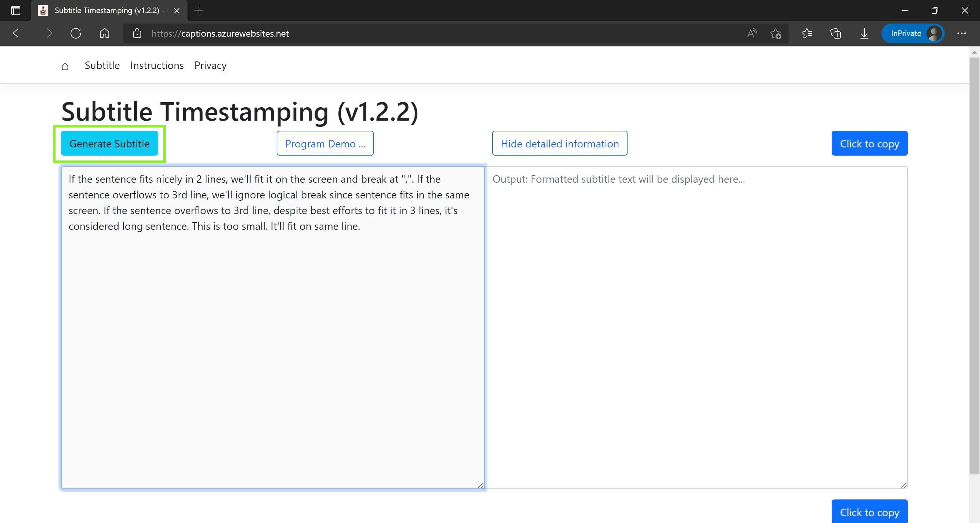This screenshot has height=523, width=980.
Task: Click inside the input sentence text area
Action: [273, 327]
